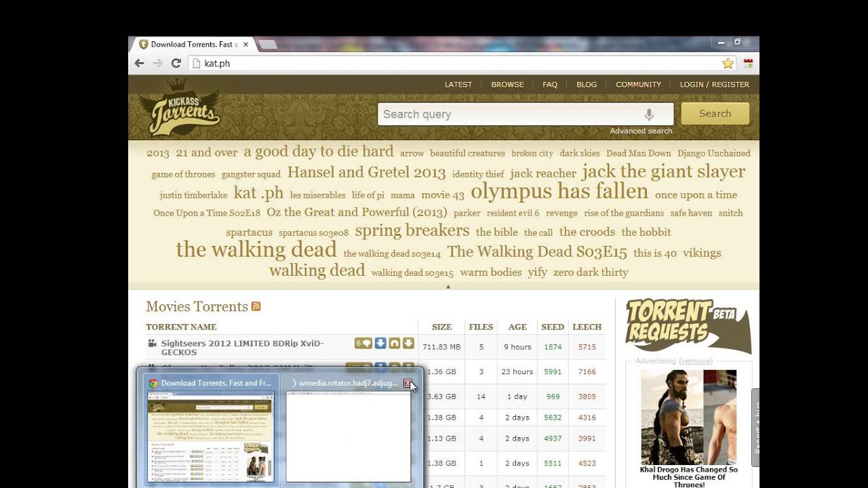Open the Movies Torrents RSS feed icon
This screenshot has width=868, height=488.
tap(256, 306)
